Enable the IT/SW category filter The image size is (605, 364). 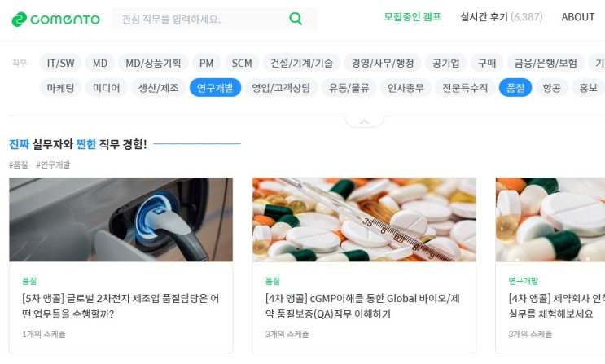point(60,63)
